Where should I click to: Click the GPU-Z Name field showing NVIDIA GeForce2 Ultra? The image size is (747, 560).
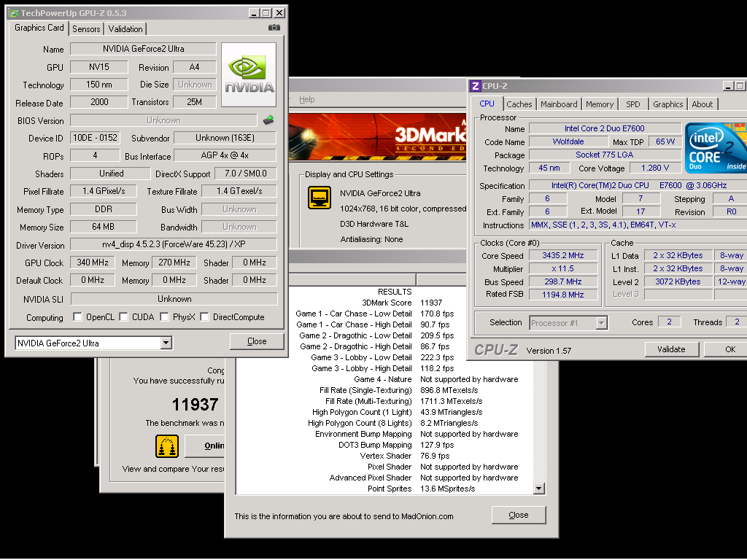(x=144, y=49)
